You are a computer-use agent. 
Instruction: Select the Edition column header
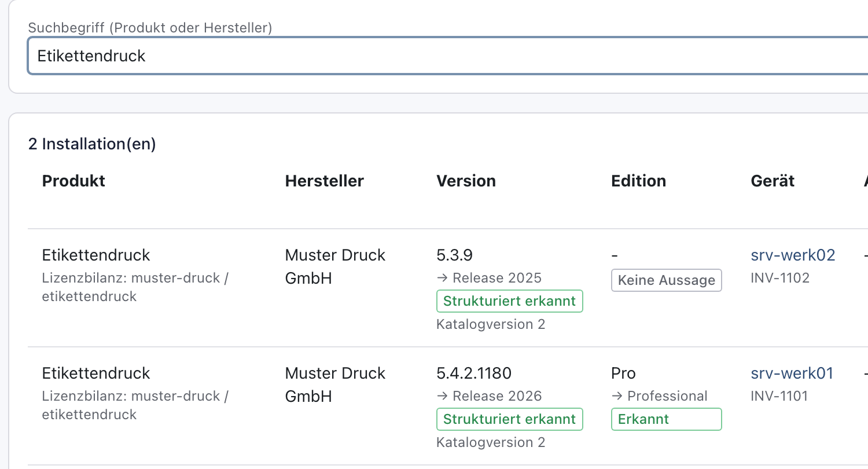click(638, 181)
